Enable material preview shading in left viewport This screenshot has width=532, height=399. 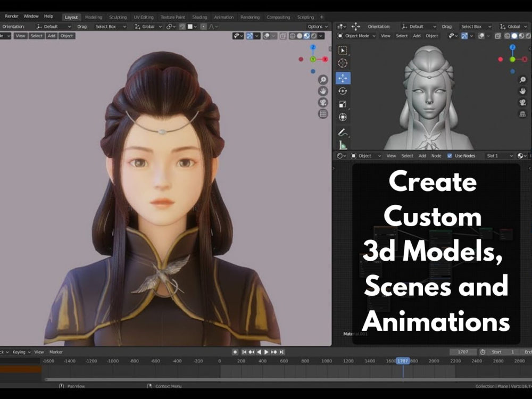[307, 36]
